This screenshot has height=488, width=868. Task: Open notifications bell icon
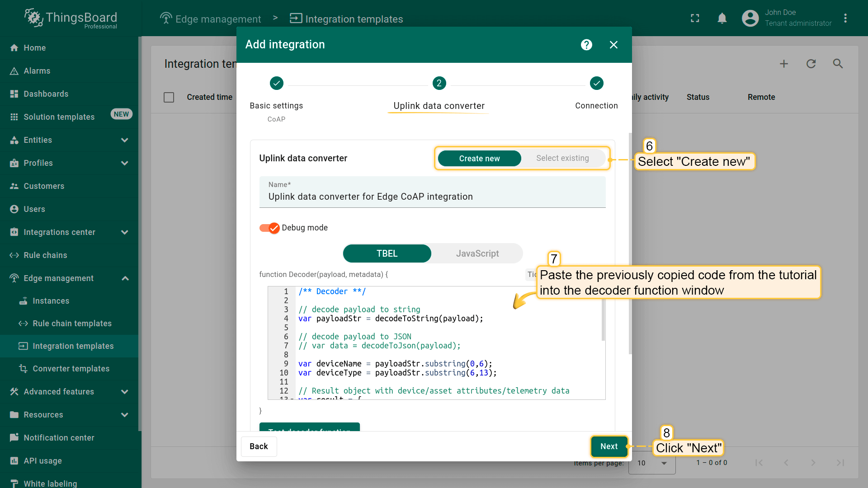click(x=722, y=18)
